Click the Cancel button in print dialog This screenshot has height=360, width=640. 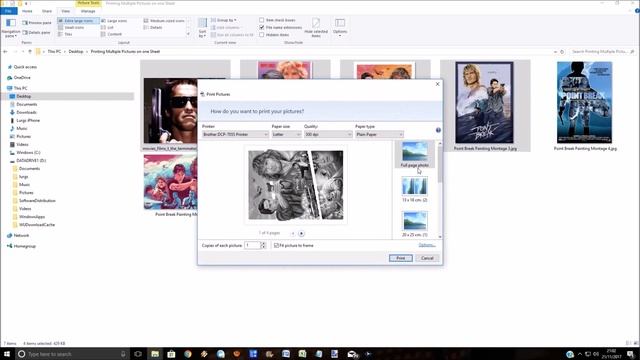click(x=427, y=258)
